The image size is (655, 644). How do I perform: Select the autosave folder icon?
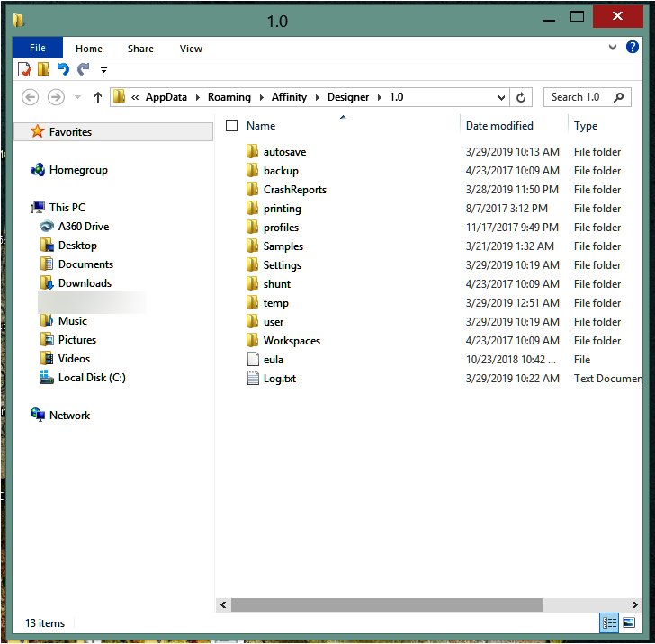pyautogui.click(x=252, y=151)
